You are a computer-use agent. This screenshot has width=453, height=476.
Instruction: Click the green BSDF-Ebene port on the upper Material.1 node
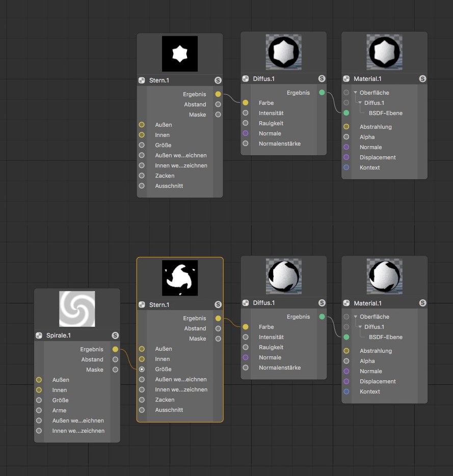tap(346, 113)
